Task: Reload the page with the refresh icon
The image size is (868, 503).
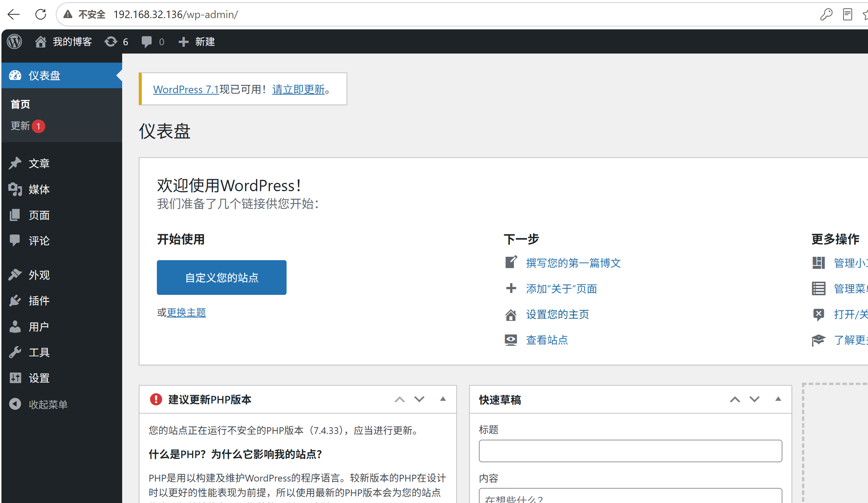Action: tap(40, 14)
